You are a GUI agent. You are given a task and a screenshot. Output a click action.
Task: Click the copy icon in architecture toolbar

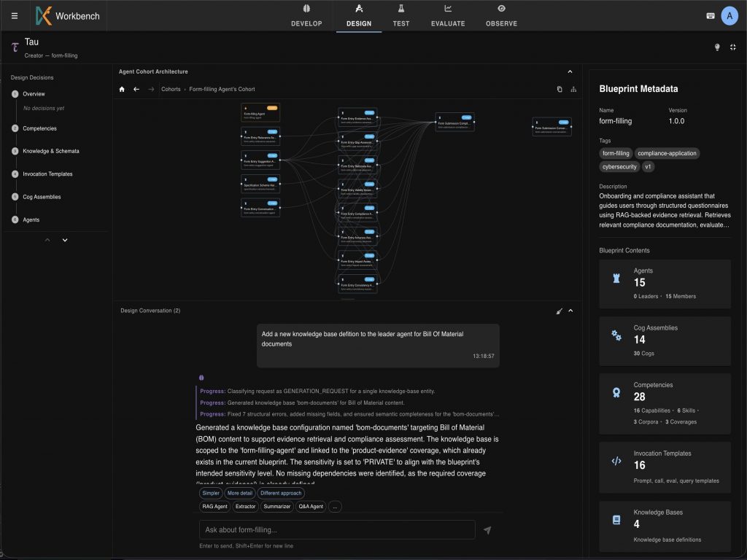tap(560, 89)
